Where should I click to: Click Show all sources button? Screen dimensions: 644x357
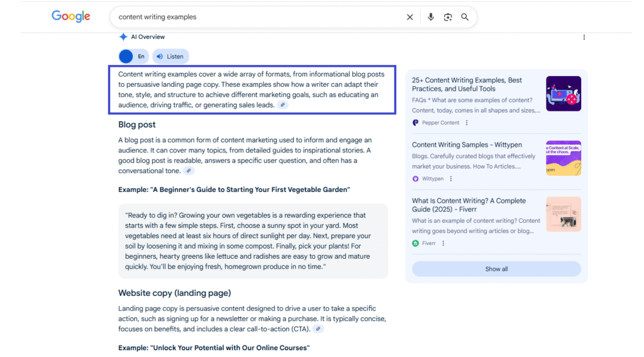click(x=496, y=269)
